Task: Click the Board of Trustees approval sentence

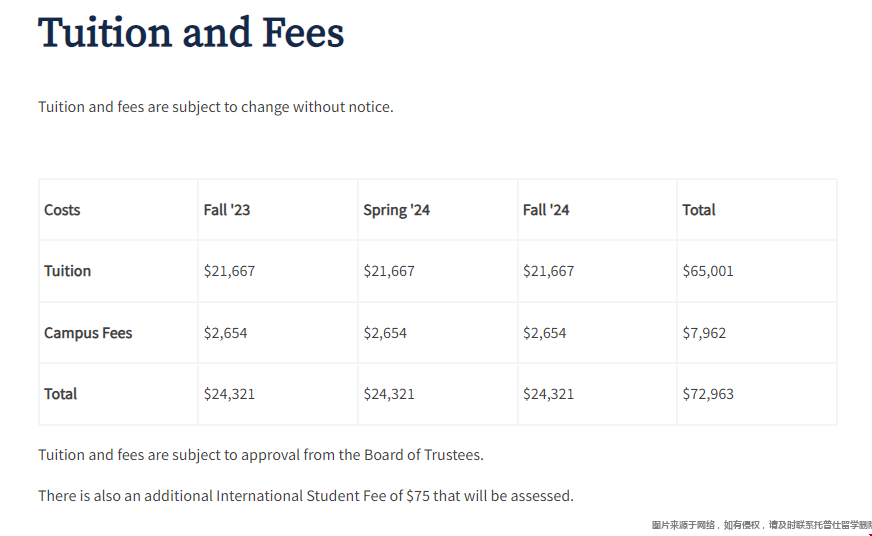Action: pos(261,455)
